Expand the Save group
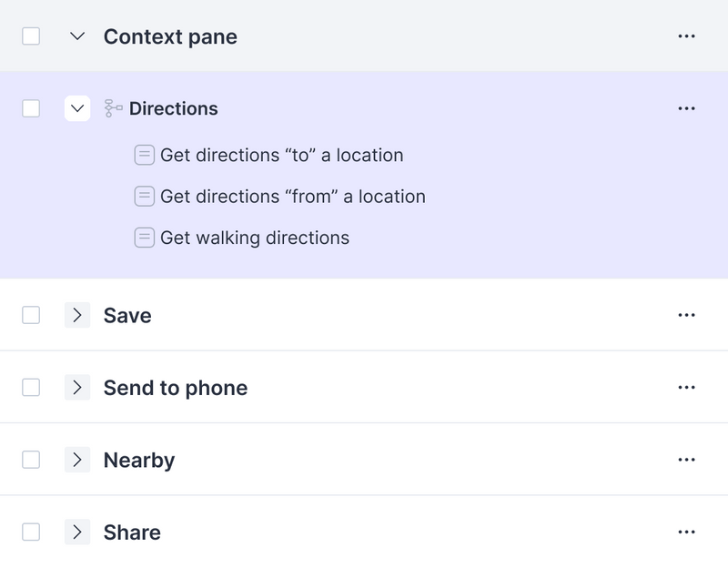728x568 pixels. point(77,315)
